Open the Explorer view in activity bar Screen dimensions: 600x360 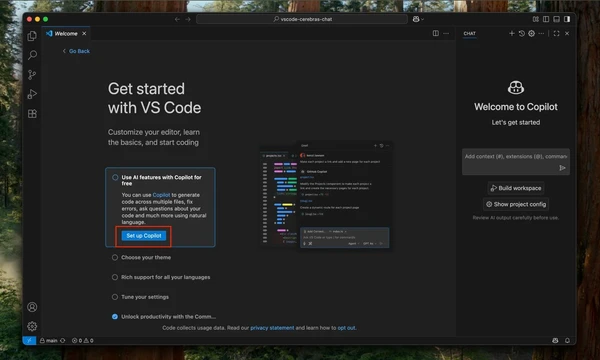pos(32,36)
